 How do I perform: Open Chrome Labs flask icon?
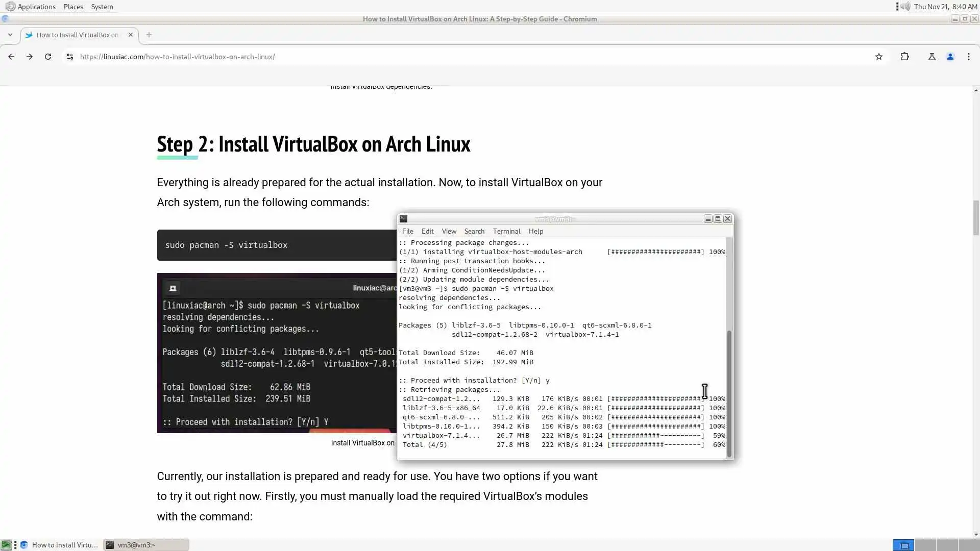[932, 57]
